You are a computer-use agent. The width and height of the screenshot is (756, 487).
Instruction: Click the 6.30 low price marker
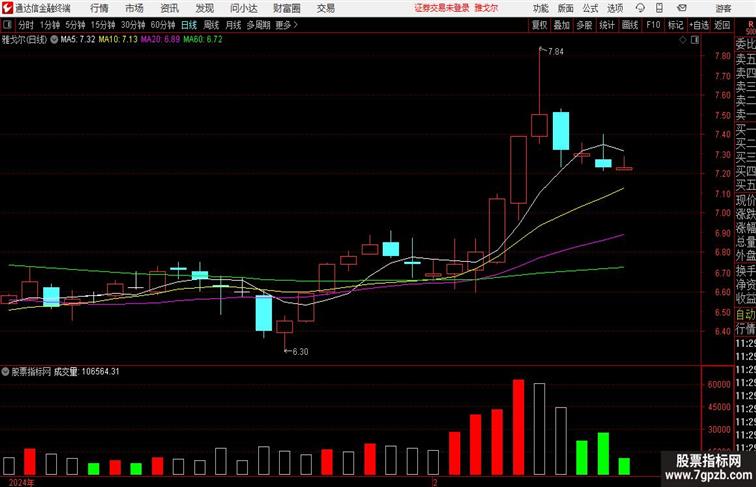pyautogui.click(x=300, y=352)
